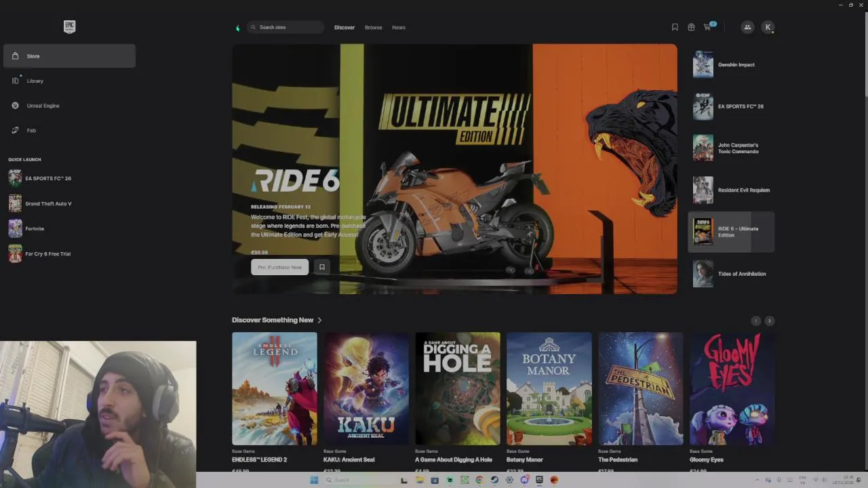Viewport: 868px width, 488px height.
Task: Open Epic Games Launcher taskbar icon
Action: (x=539, y=480)
